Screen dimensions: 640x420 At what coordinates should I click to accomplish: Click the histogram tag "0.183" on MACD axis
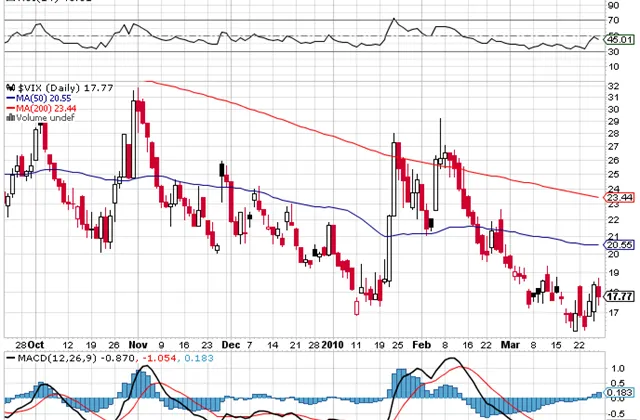pos(620,393)
